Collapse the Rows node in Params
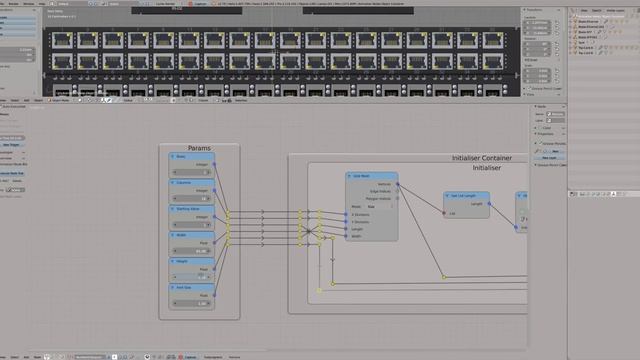 click(x=172, y=156)
